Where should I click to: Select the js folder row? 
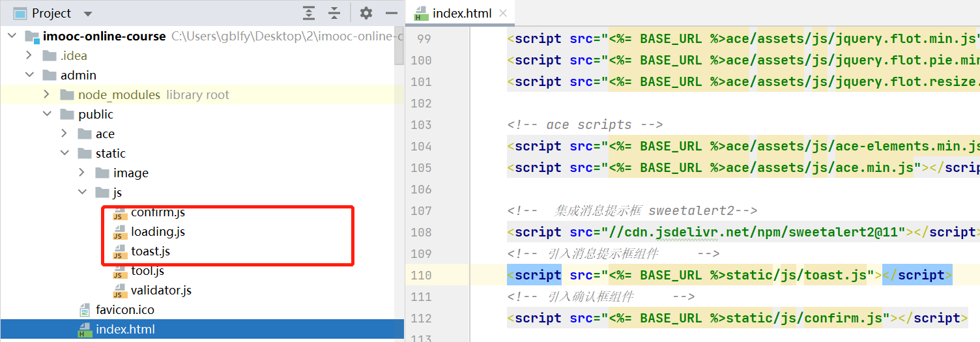click(117, 192)
